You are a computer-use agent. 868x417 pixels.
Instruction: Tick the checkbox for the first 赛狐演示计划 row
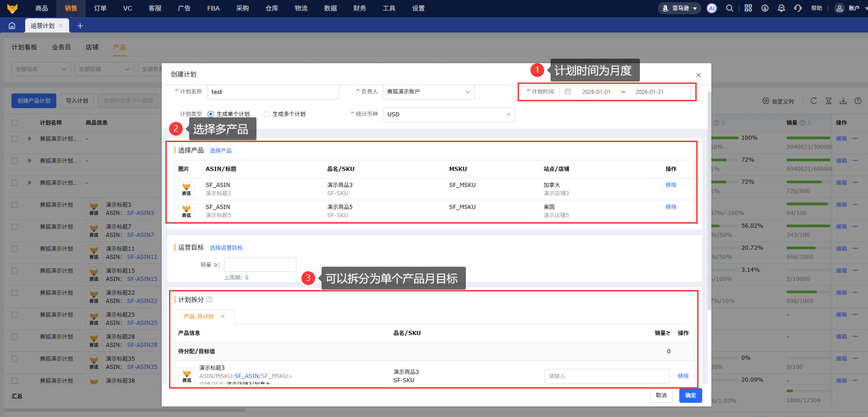[x=15, y=138]
